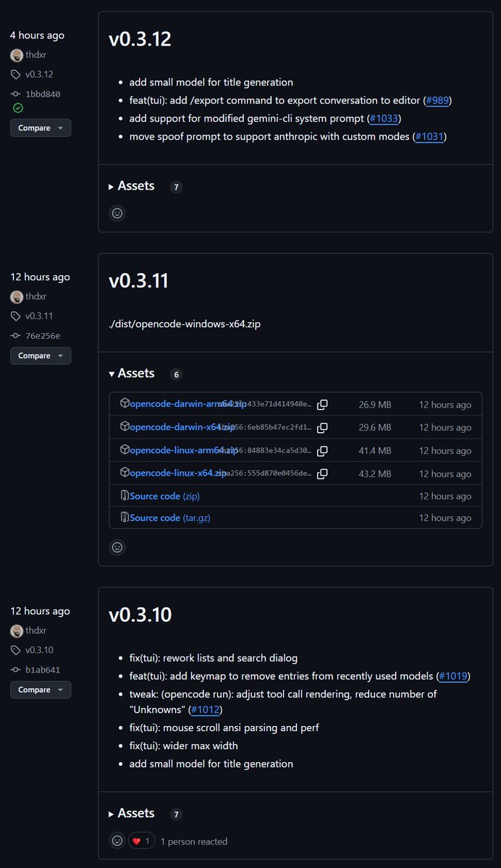
Task: Open the v0.3.11 release title
Action: pyautogui.click(x=138, y=281)
